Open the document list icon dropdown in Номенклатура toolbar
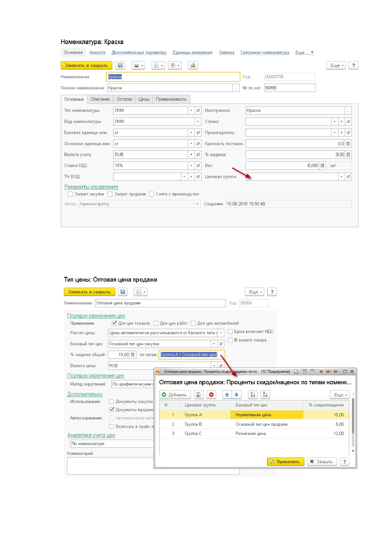Image resolution: width=392 pixels, height=555 pixels. tap(158, 65)
